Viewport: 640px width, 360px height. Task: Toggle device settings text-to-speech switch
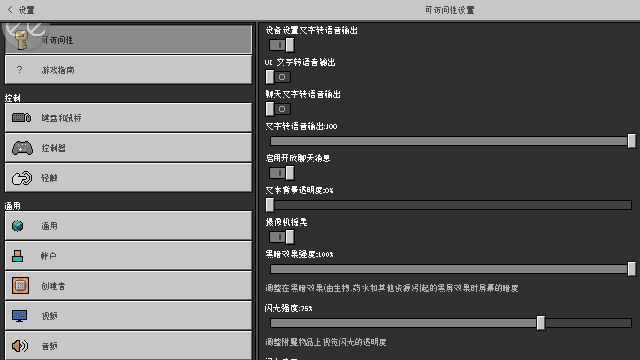282,45
